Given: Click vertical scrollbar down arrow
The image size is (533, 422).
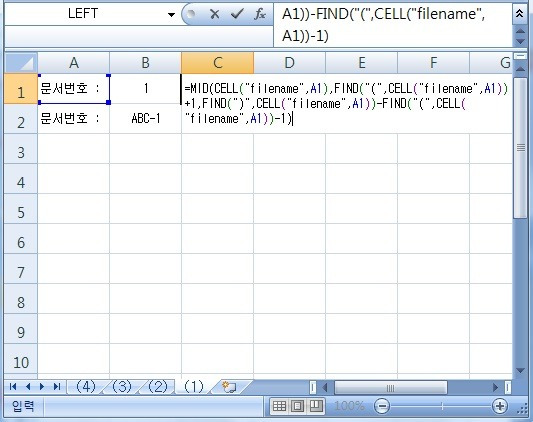Looking at the screenshot, I should 520,370.
